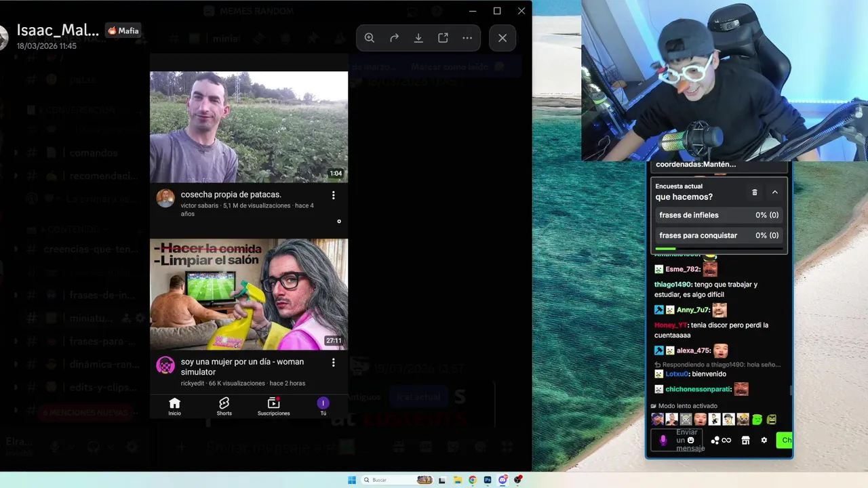Click the 'cosecha propia de patacas' thumbnail
The image size is (868, 488).
tap(249, 127)
